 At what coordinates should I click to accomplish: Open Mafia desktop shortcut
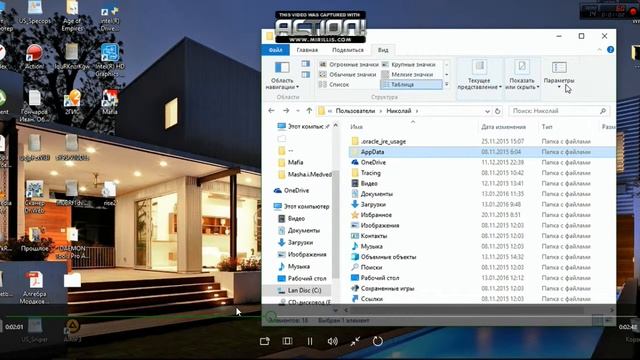[109, 102]
